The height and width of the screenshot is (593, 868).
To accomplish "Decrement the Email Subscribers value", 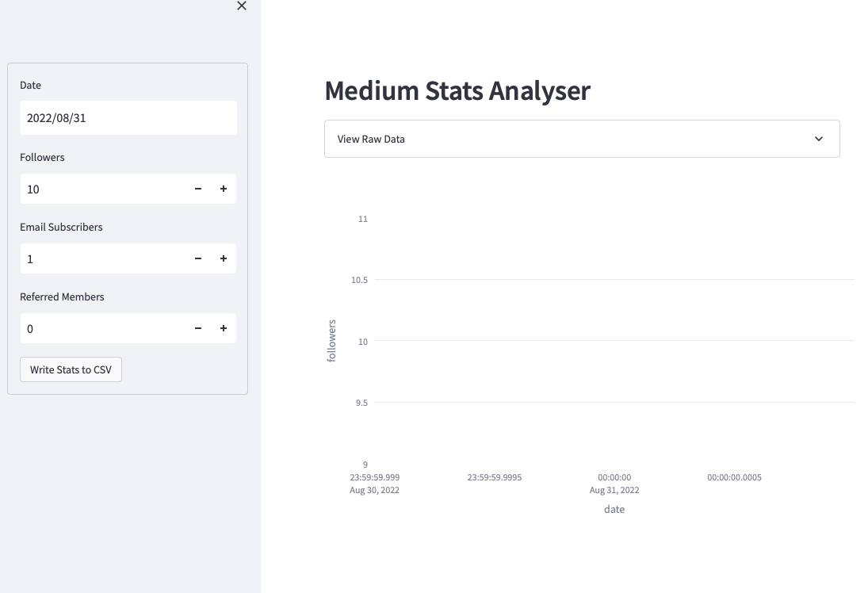I will click(x=198, y=258).
